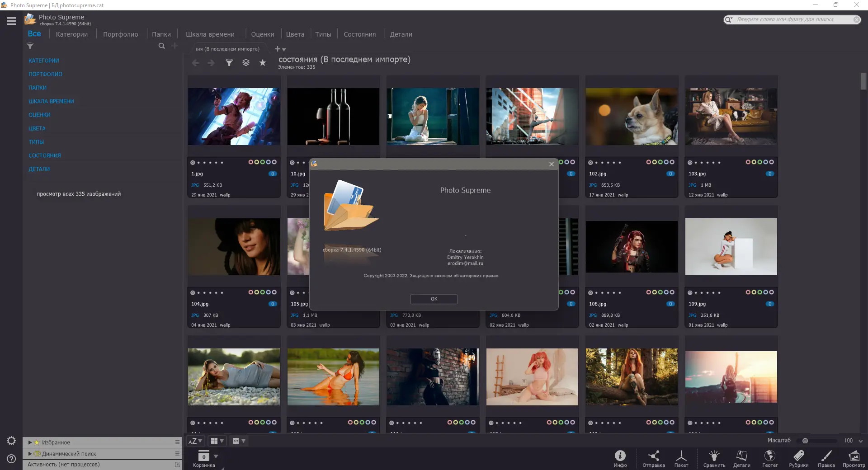Select the 103.jpg thumbnail image

point(731,117)
